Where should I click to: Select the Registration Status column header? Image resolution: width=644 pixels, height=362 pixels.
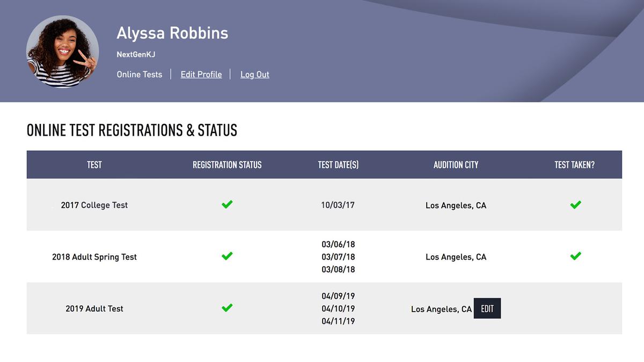coord(227,165)
